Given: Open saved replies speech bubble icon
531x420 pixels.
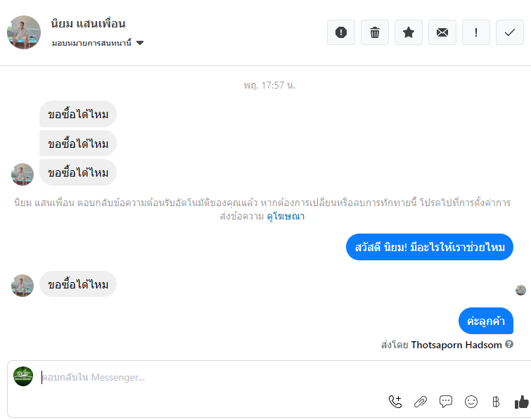Looking at the screenshot, I should click(446, 402).
